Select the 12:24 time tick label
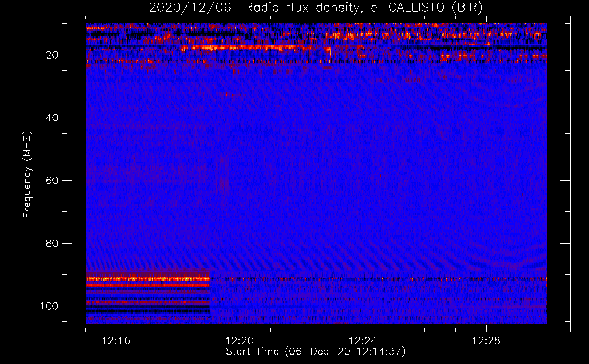Screen dimensions: 589x364 click(363, 341)
